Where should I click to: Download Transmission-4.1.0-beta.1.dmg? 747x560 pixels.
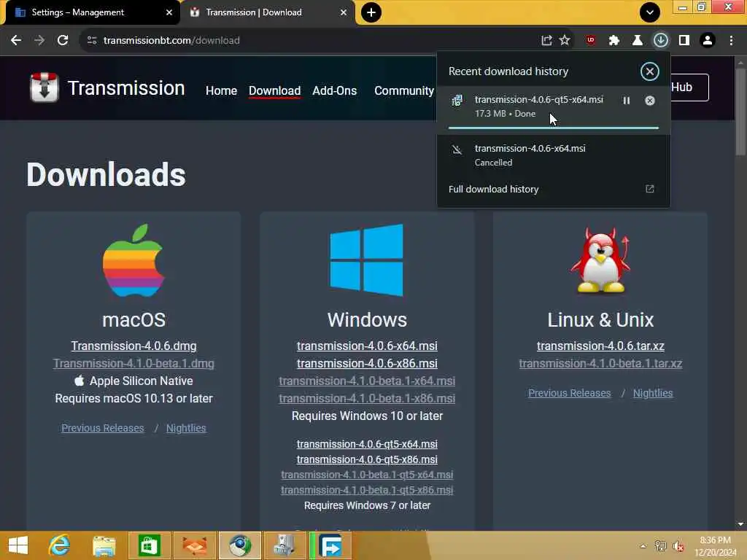click(134, 364)
